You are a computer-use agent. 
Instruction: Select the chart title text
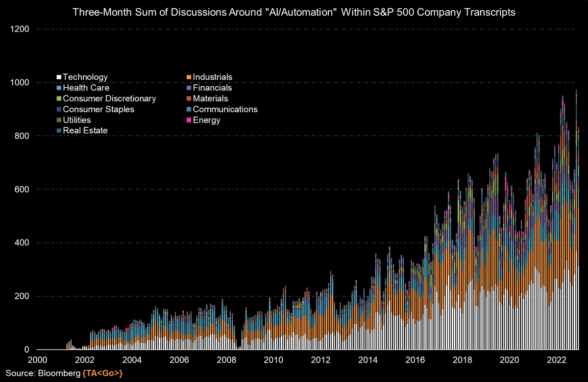[294, 12]
